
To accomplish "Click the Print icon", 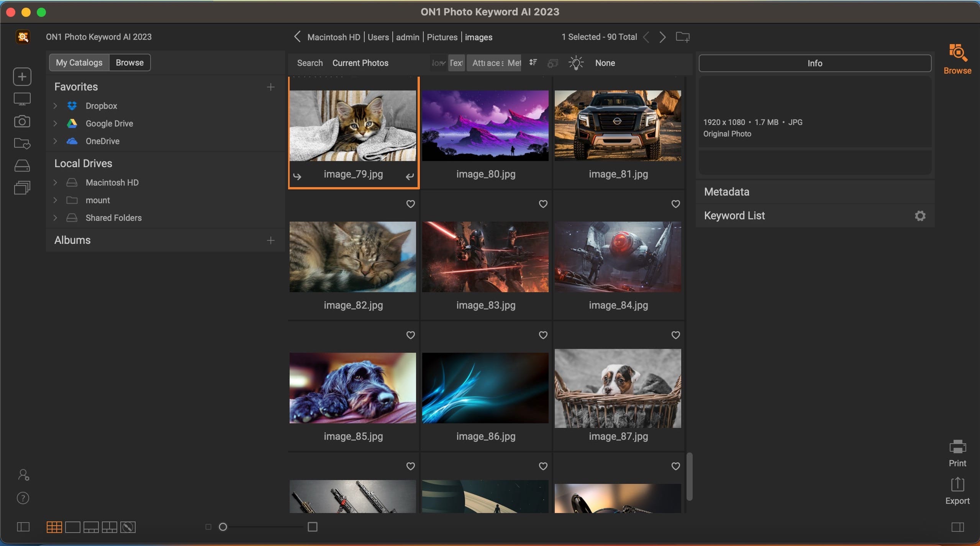I will [957, 453].
